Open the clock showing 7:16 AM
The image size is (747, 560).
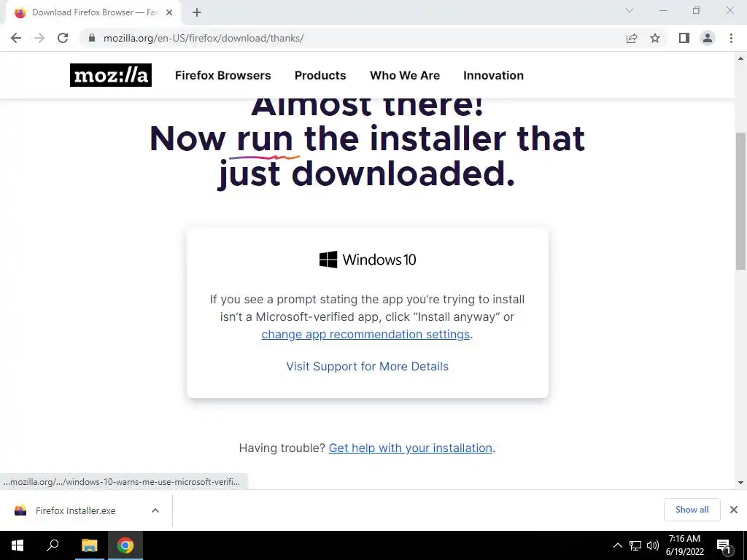[684, 545]
